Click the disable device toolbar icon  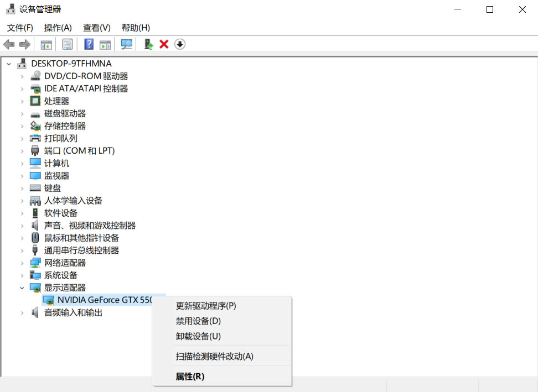pyautogui.click(x=179, y=44)
